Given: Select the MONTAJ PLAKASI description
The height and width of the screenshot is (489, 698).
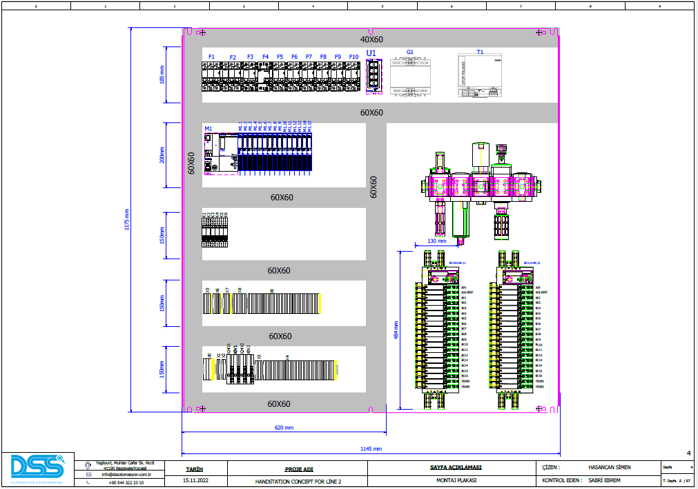Looking at the screenshot, I should click(x=456, y=480).
